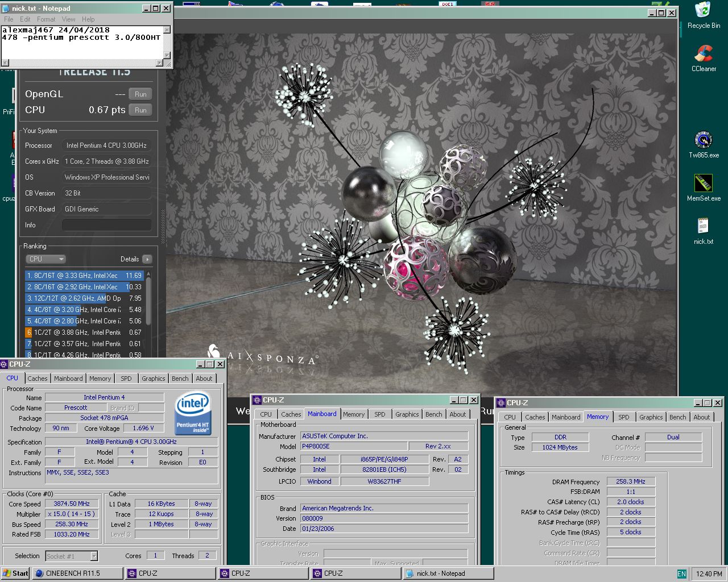
Task: Click the Intel Pentium 4 HT logo
Action: [193, 413]
